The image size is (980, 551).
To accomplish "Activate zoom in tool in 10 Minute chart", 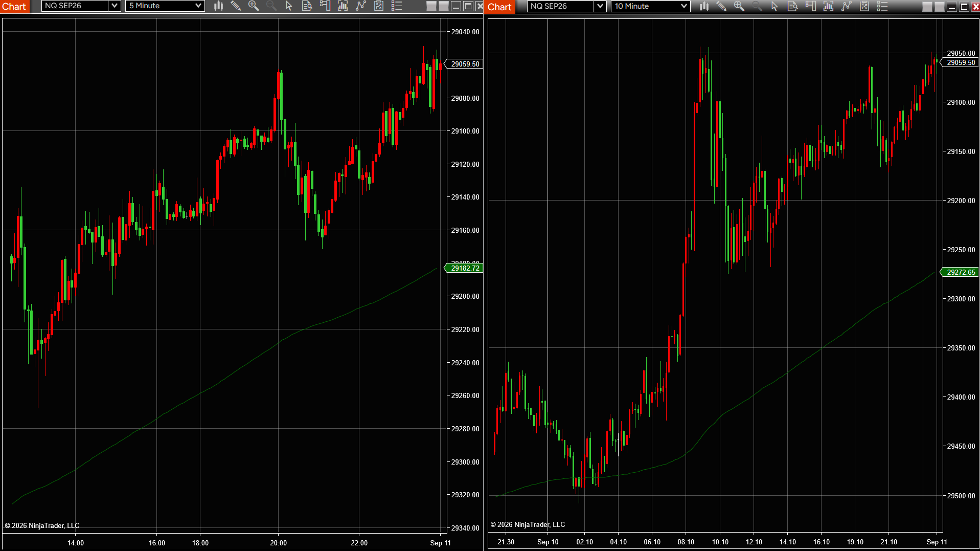I will pyautogui.click(x=739, y=6).
